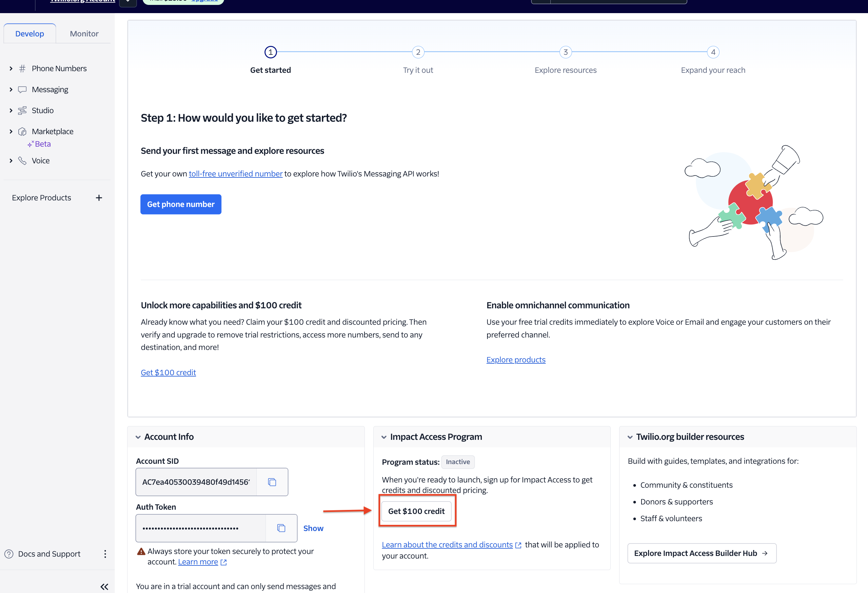Select step 2 circle Try it out

coord(418,52)
